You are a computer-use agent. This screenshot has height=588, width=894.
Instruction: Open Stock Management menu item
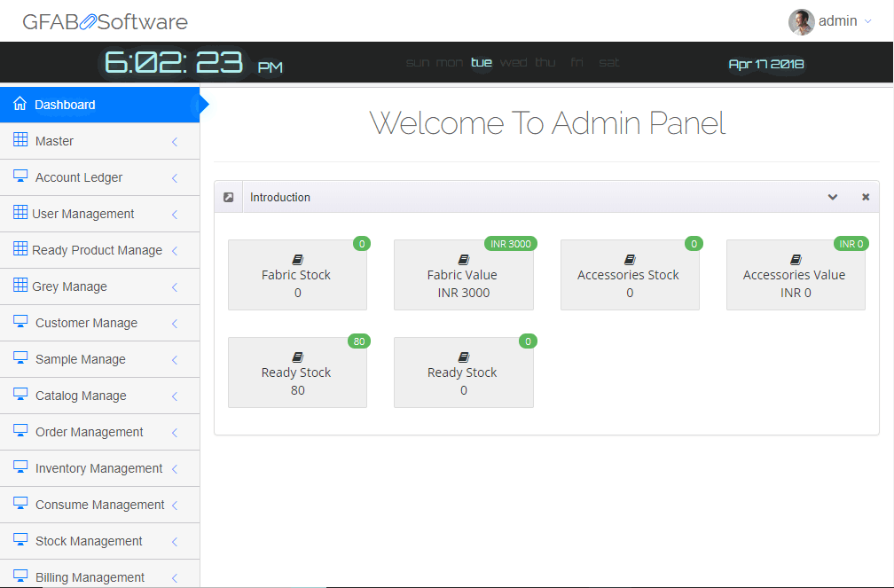(x=89, y=541)
